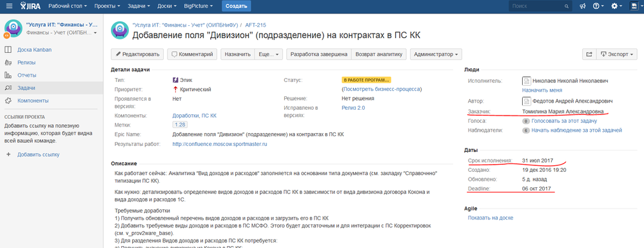Click avatar of Федотов Андрей Александрович
Image resolution: width=644 pixels, height=248 pixels.
click(526, 101)
